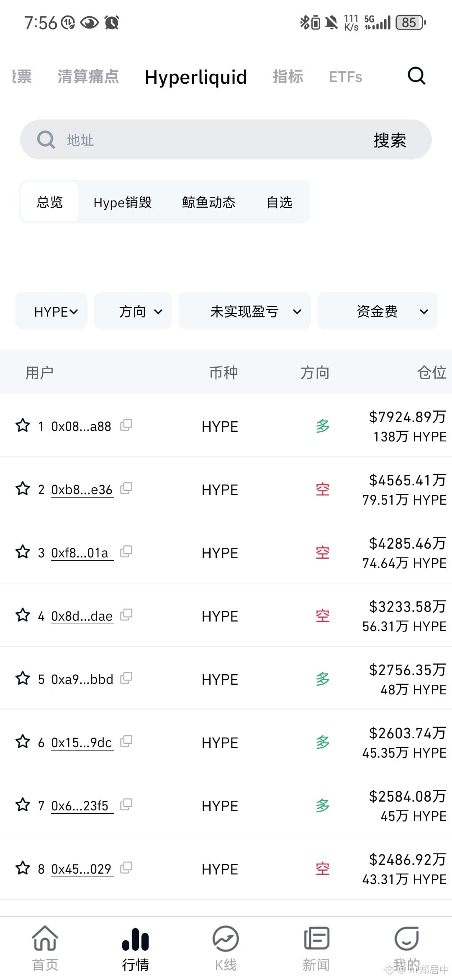
Task: Tap the 用户 user column header
Action: click(x=39, y=372)
